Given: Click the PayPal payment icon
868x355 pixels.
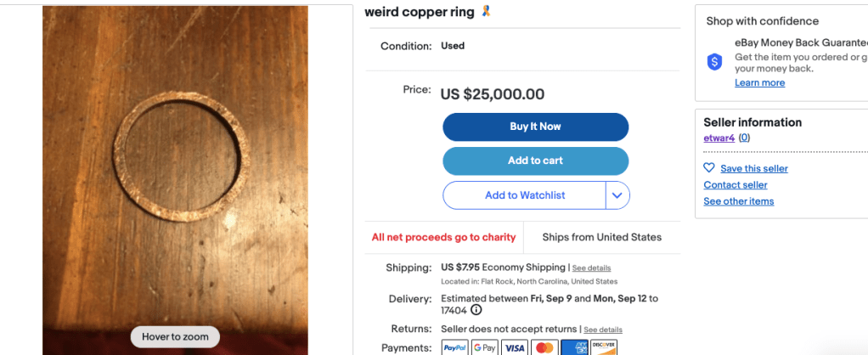Looking at the screenshot, I should pos(454,347).
